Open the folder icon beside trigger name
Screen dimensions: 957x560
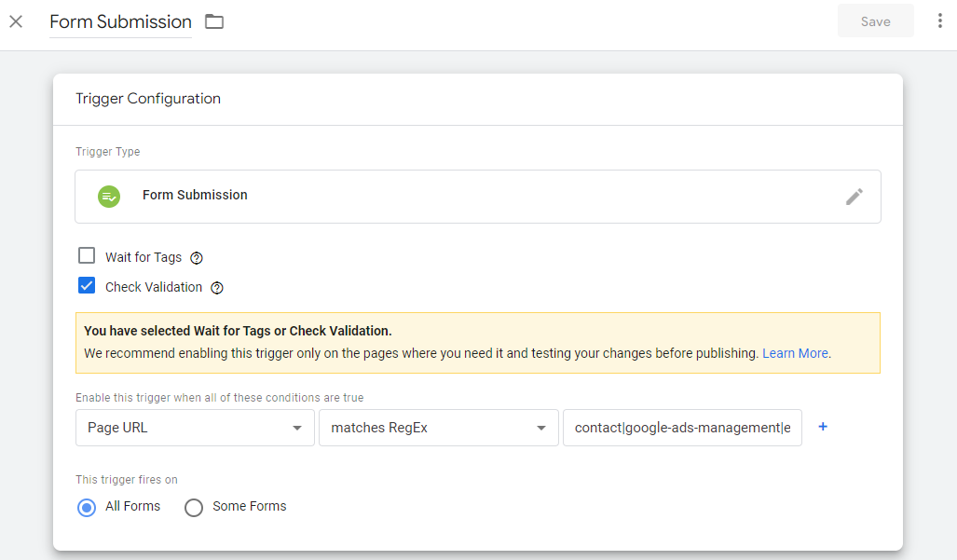pos(214,22)
